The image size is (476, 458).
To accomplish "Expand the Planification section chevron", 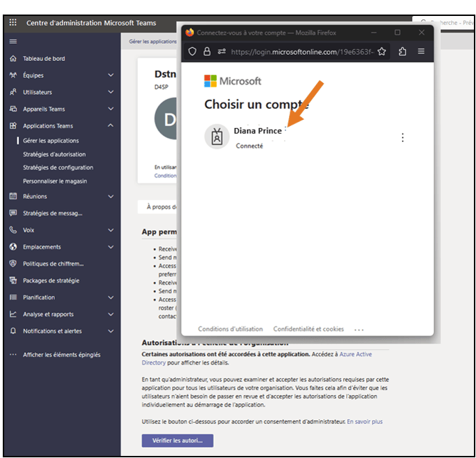I will click(111, 297).
